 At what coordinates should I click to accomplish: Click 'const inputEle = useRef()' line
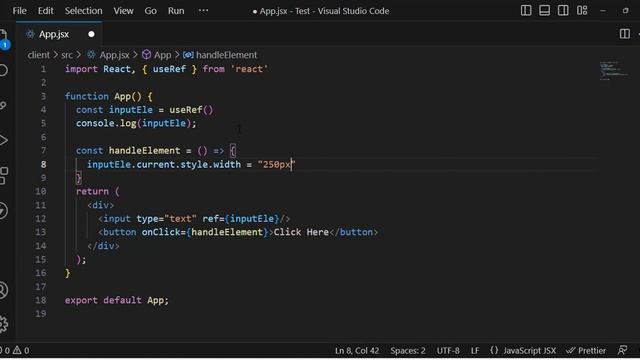click(x=144, y=110)
